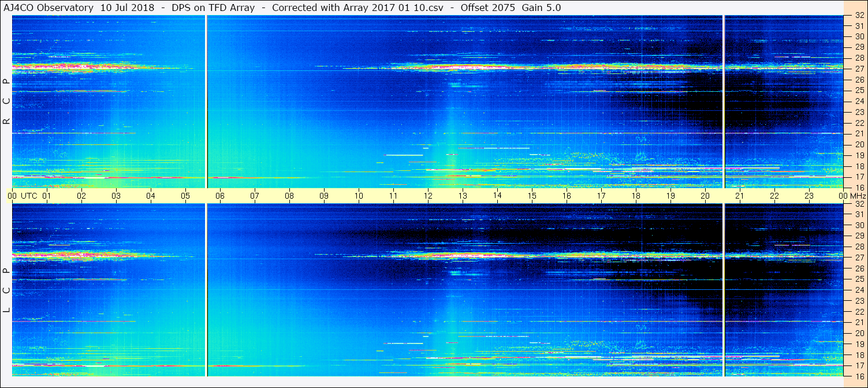Select 16 MHz tick on RCP frequency scale

(x=859, y=188)
